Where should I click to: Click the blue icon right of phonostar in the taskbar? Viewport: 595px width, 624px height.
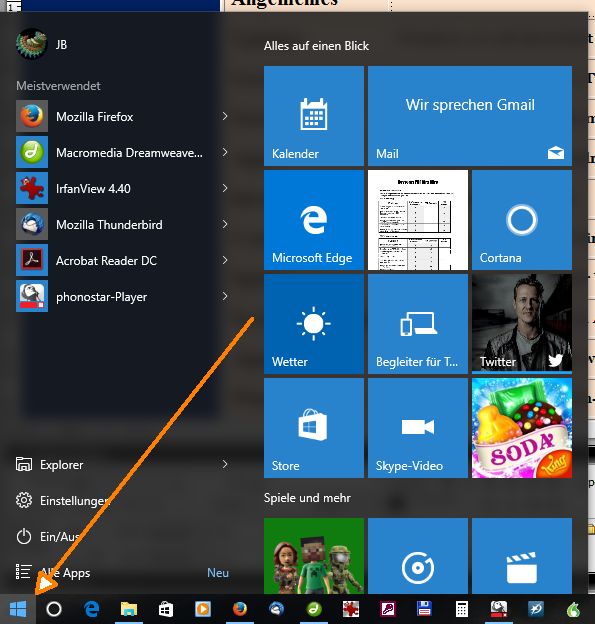click(535, 609)
